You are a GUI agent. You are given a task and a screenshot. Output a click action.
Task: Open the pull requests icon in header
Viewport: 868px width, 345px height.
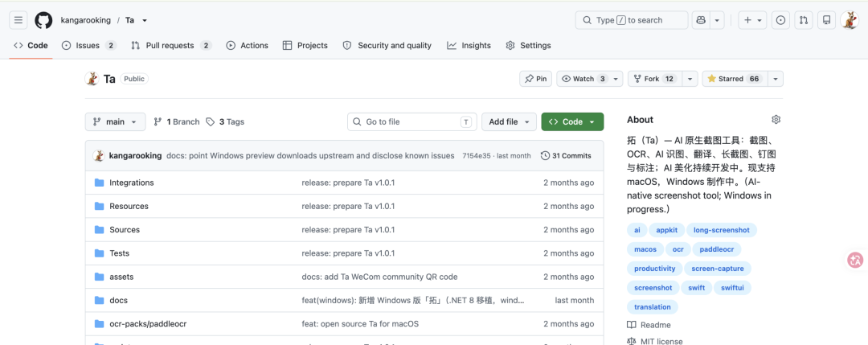804,20
